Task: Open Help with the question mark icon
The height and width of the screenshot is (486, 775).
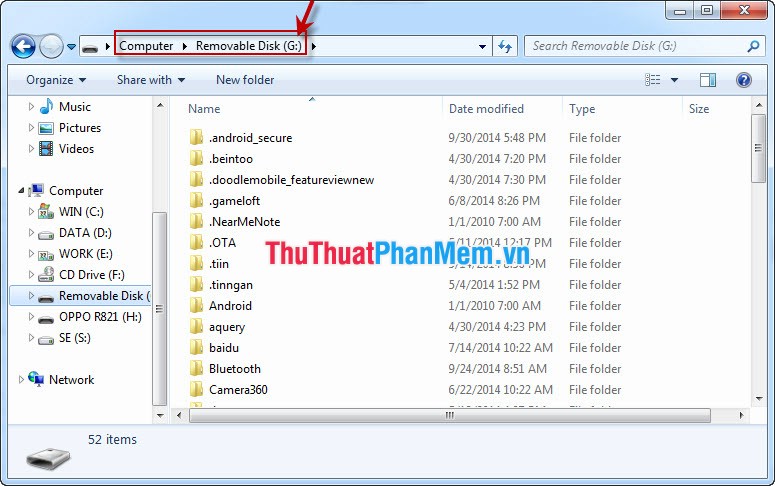Action: point(743,80)
